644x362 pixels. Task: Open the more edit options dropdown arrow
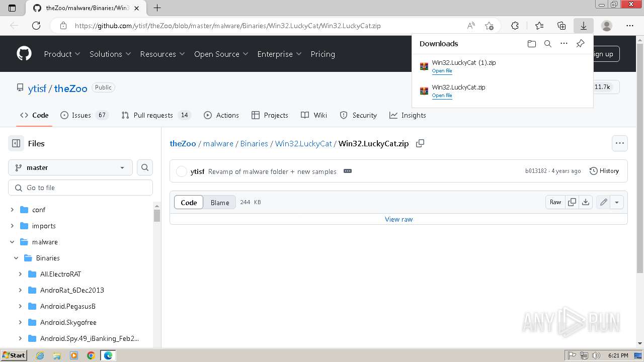pyautogui.click(x=617, y=202)
